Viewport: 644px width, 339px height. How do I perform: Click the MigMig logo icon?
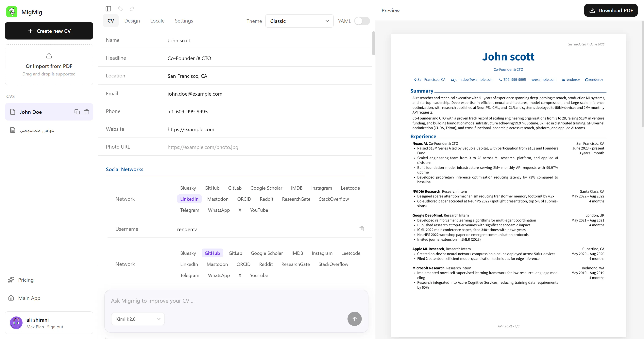coord(12,12)
